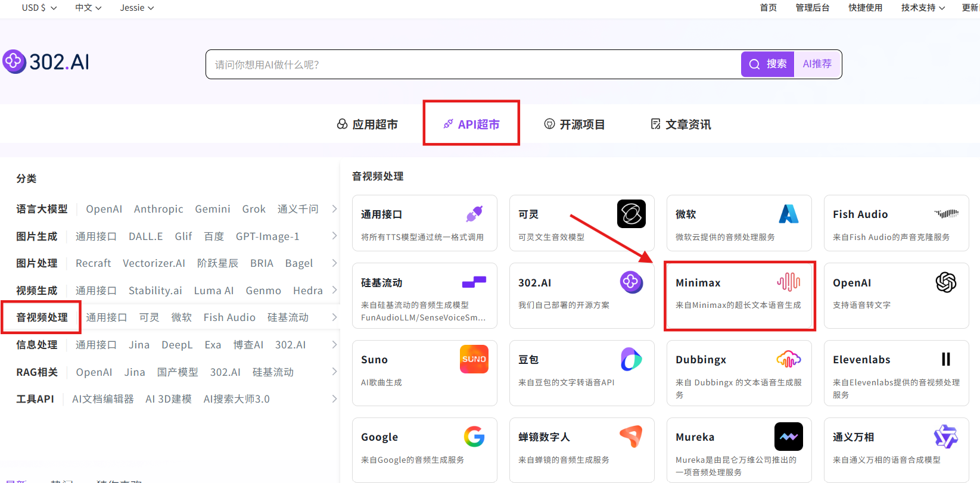Expand the 信息处理 row chevron
The height and width of the screenshot is (483, 980).
(x=334, y=344)
